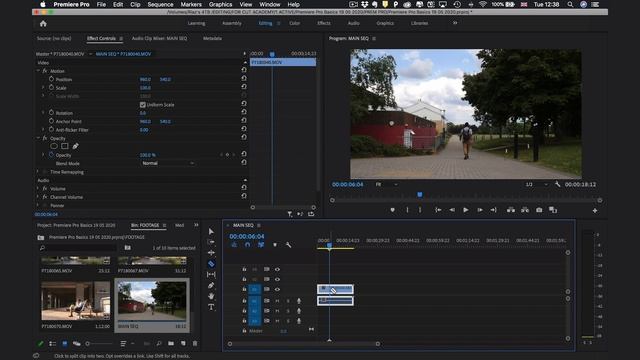Switch to Color workspace tab
This screenshot has width=640, height=360.
pyautogui.click(x=295, y=23)
